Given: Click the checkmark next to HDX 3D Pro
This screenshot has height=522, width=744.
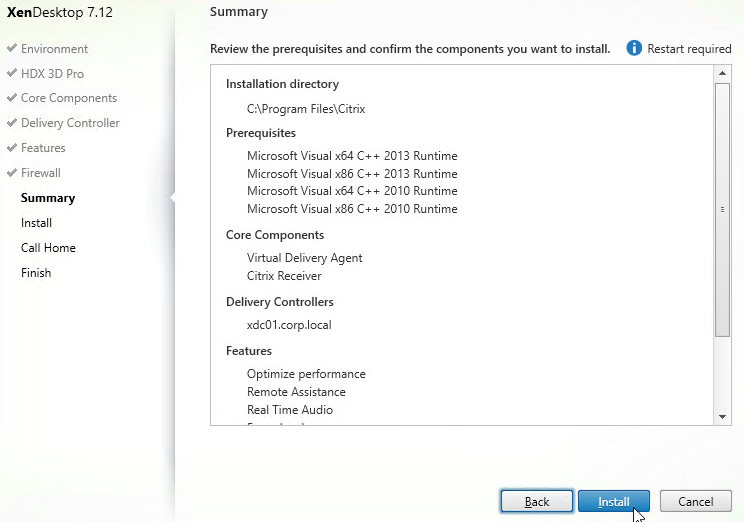Looking at the screenshot, I should pos(12,73).
